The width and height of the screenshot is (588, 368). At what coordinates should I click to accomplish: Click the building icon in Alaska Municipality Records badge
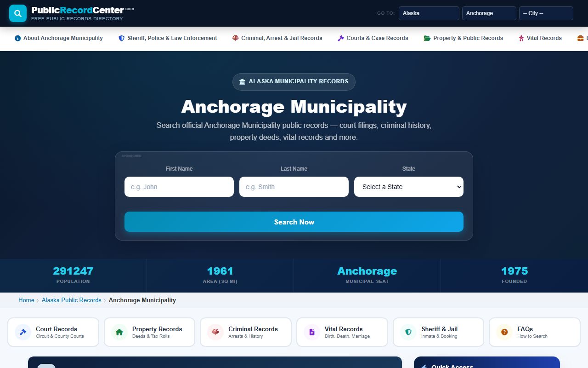[242, 81]
